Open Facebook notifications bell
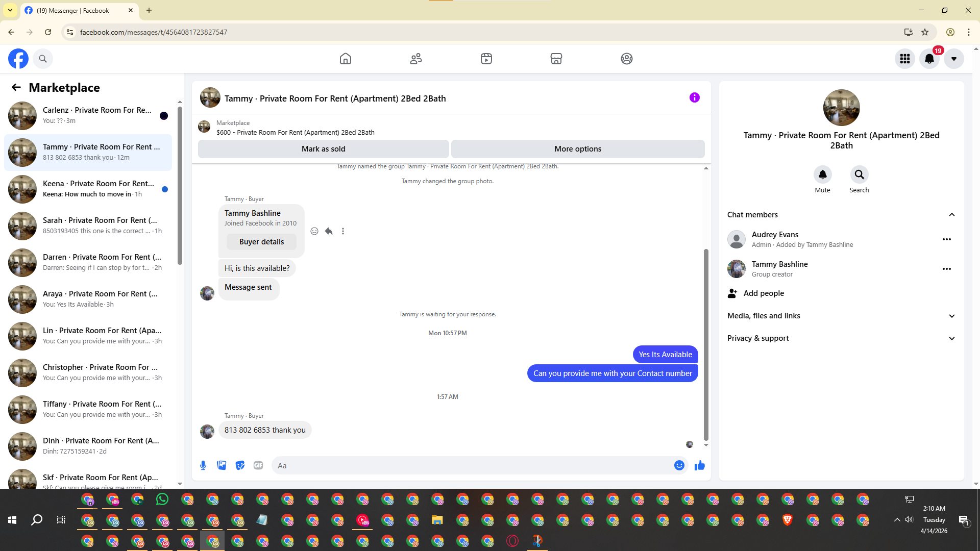The width and height of the screenshot is (980, 551). (x=929, y=59)
